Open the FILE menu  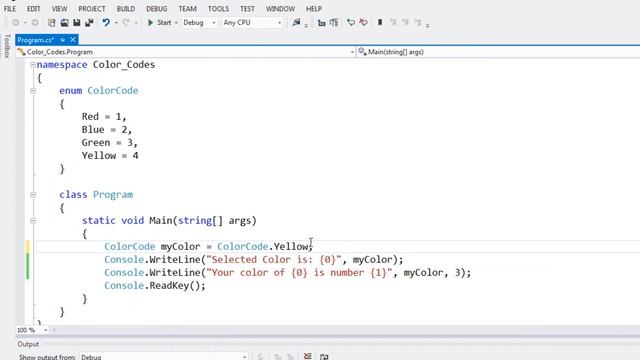point(10,9)
